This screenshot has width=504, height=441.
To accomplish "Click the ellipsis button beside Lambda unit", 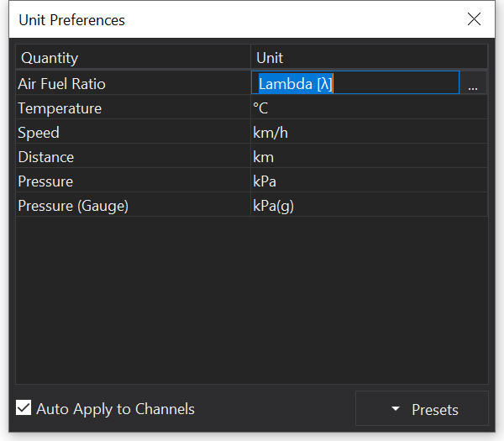I will click(x=473, y=84).
